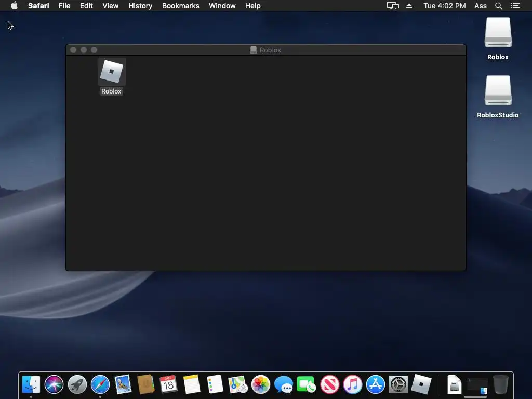Open the Window menu
Image resolution: width=532 pixels, height=399 pixels.
(222, 6)
